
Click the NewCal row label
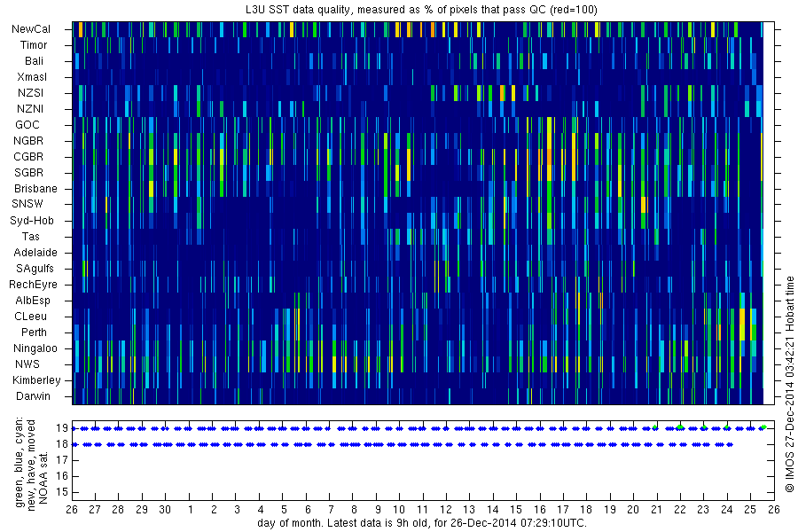(31, 29)
